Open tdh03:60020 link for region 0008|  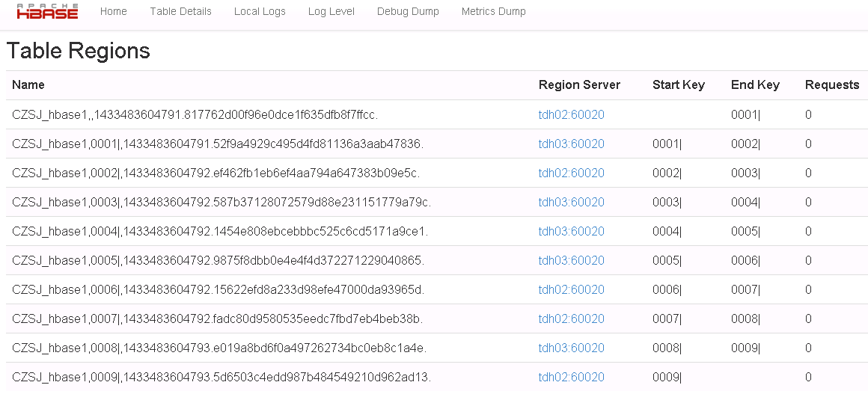[571, 348]
